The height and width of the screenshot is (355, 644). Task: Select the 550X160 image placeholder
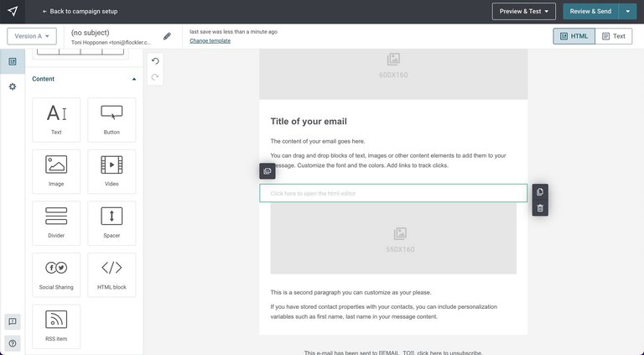(393, 238)
